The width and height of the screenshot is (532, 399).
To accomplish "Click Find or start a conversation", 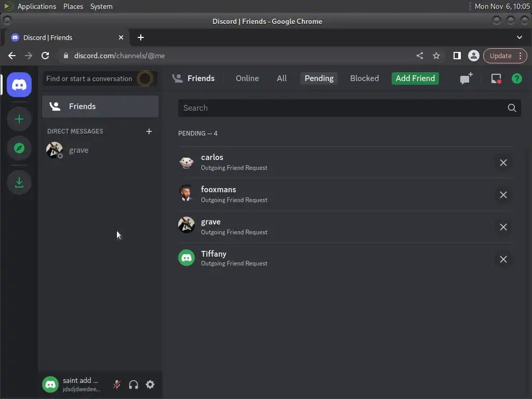I will coord(100,79).
